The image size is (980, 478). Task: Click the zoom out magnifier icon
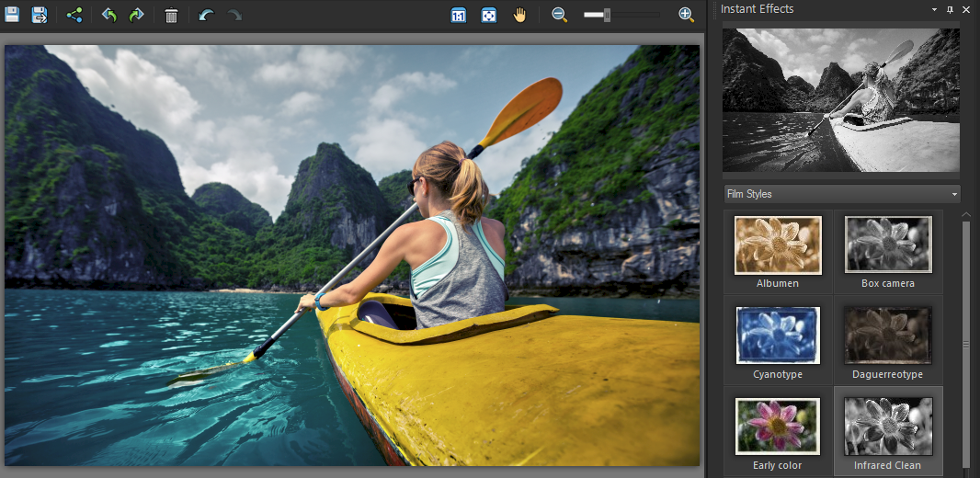coord(559,15)
